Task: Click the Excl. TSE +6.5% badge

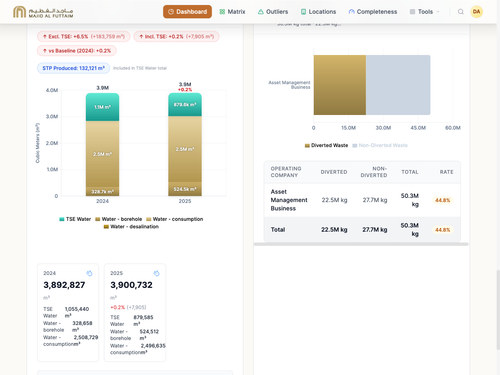Action: (x=83, y=36)
